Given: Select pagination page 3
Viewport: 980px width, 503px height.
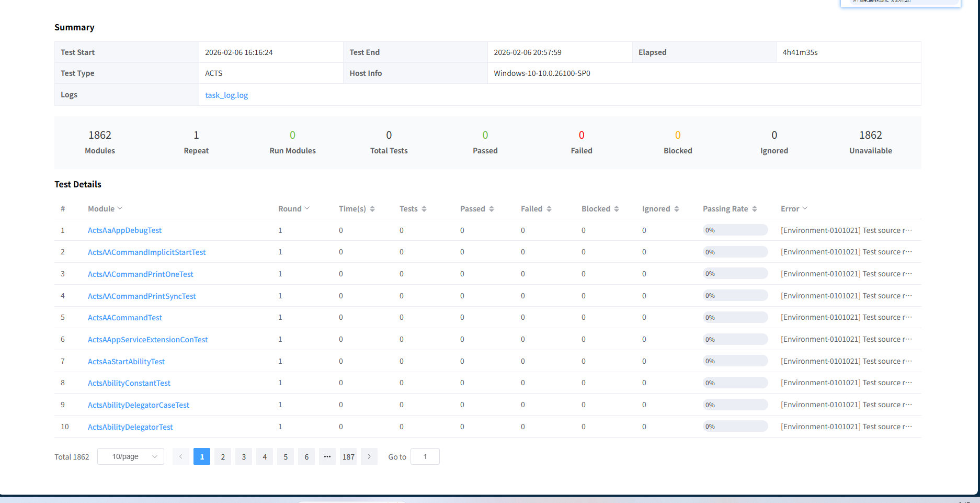Looking at the screenshot, I should point(244,456).
